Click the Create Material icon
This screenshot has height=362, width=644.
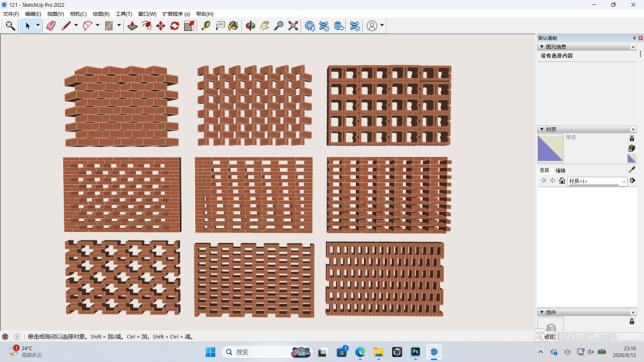632,148
